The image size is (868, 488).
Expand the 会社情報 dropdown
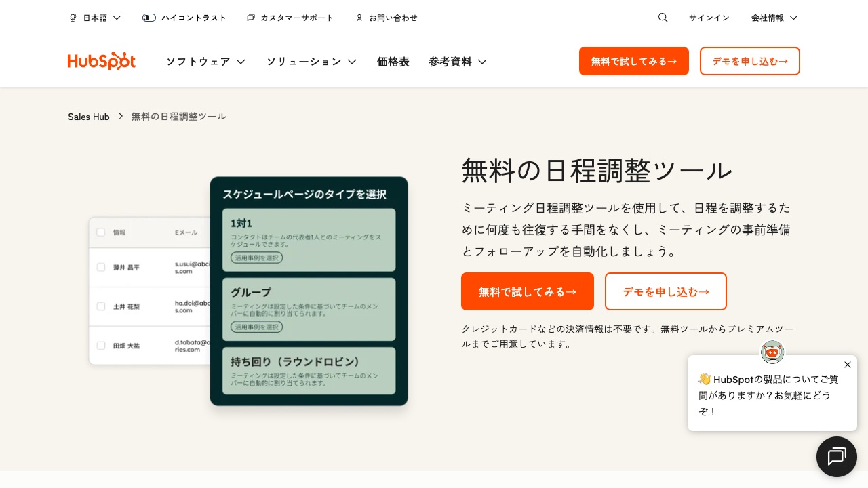coord(774,18)
